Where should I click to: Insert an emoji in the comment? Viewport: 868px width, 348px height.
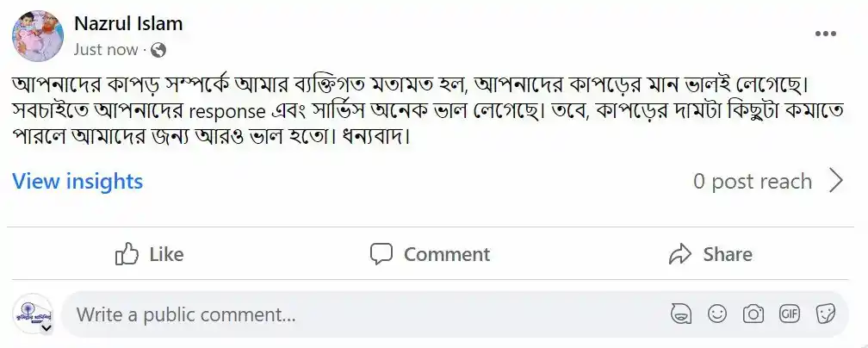pyautogui.click(x=717, y=314)
